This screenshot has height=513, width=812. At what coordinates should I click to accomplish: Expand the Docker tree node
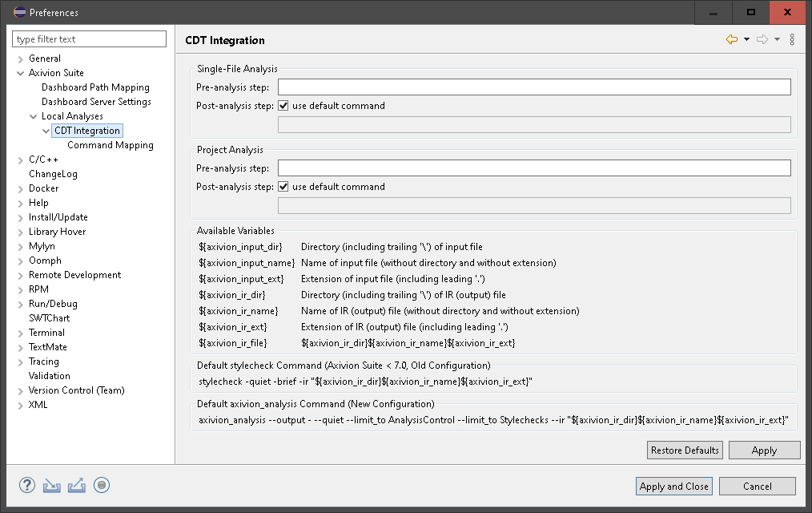(x=21, y=189)
